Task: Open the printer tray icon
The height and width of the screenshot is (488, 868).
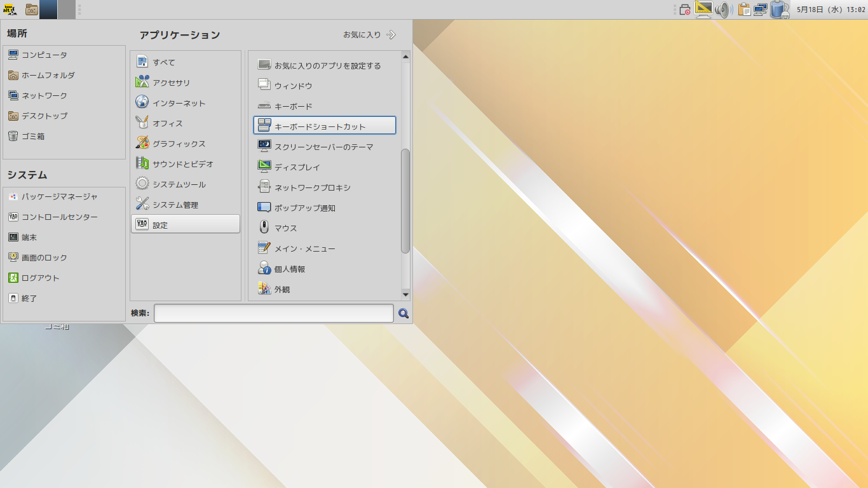Action: coord(685,10)
